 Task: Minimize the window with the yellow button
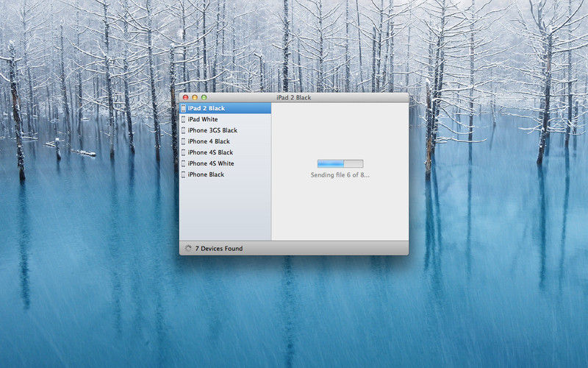click(x=195, y=98)
